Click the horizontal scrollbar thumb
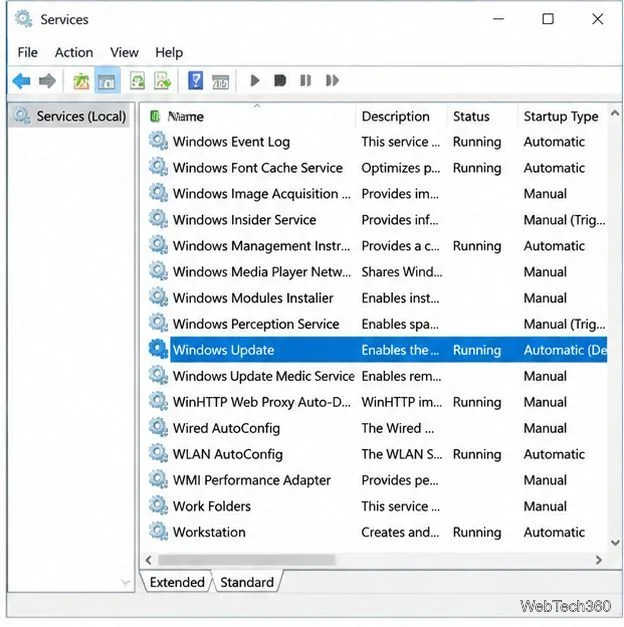The height and width of the screenshot is (627, 624). (x=246, y=560)
